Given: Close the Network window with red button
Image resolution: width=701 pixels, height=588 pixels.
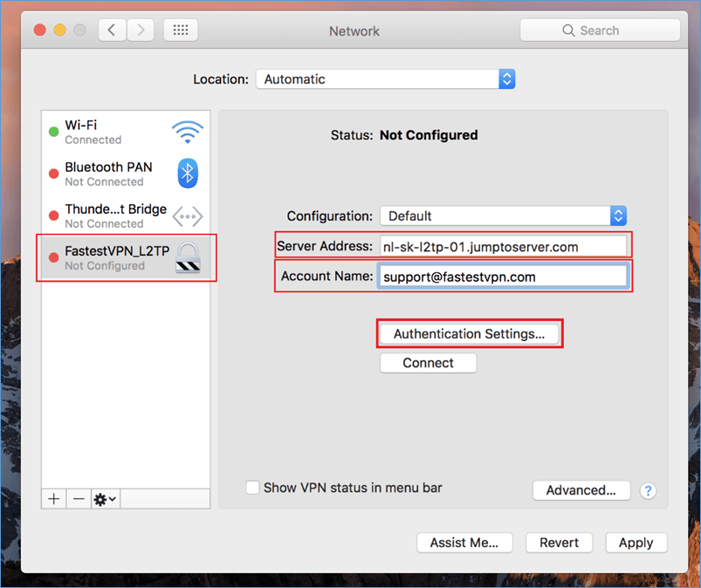Looking at the screenshot, I should pyautogui.click(x=40, y=30).
